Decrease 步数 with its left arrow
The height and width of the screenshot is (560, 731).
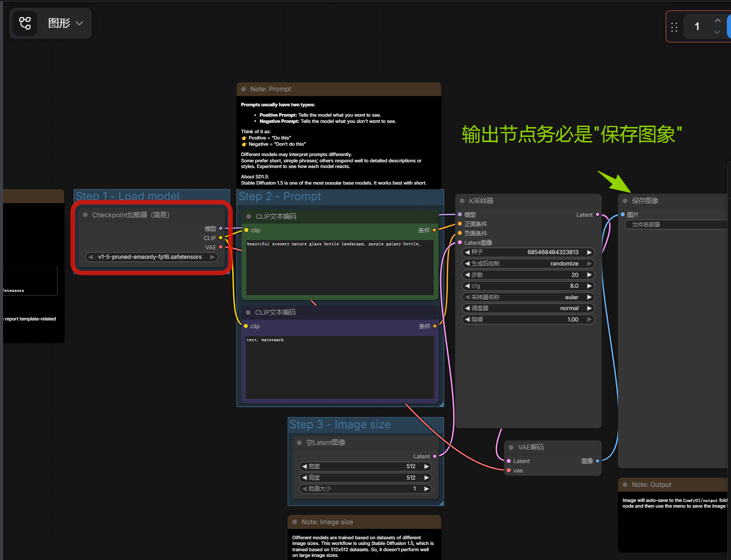(467, 275)
